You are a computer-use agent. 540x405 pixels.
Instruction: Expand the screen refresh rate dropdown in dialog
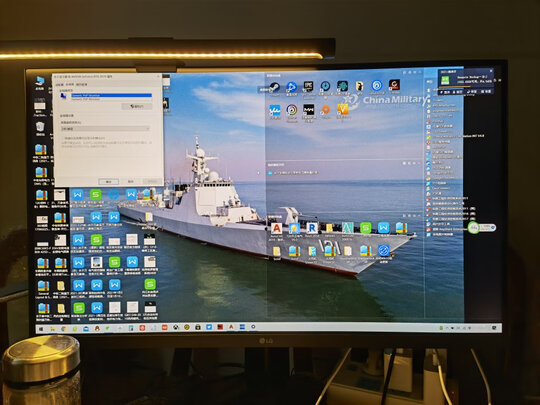click(105, 128)
